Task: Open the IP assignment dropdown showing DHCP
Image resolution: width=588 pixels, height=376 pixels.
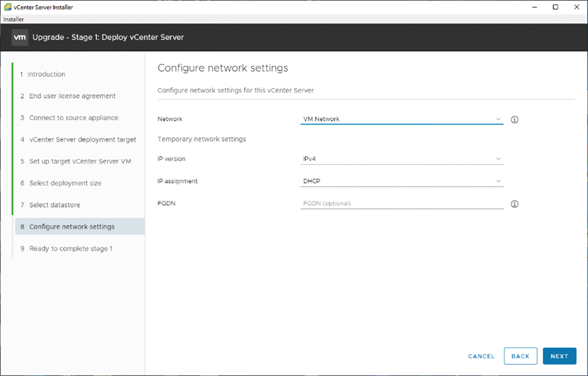Action: pos(402,181)
